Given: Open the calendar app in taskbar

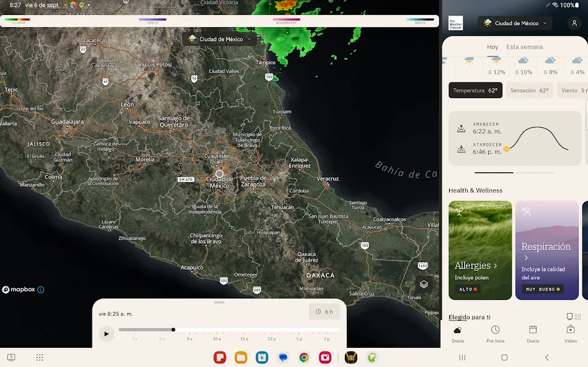Looking at the screenshot, I should pos(262,357).
